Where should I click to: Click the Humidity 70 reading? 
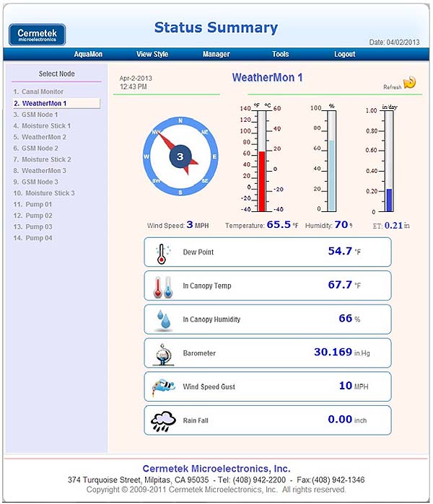328,225
